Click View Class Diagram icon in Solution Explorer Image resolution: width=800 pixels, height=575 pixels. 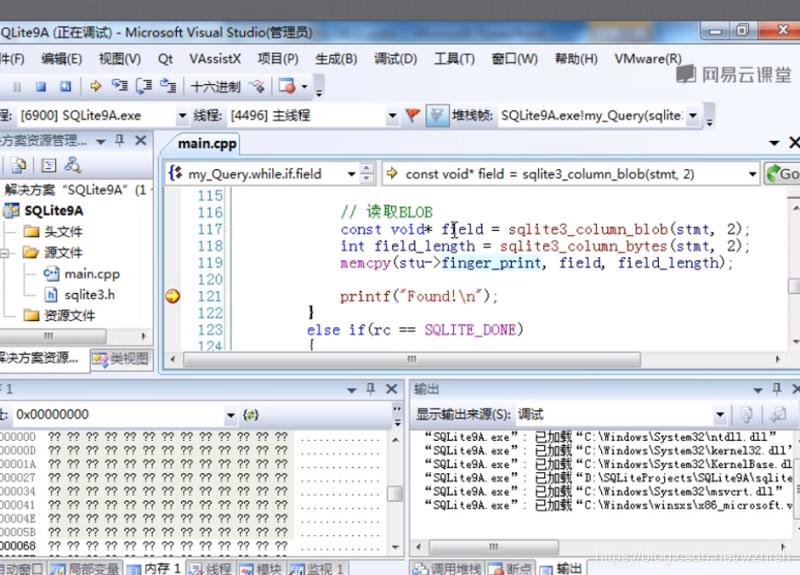click(72, 165)
